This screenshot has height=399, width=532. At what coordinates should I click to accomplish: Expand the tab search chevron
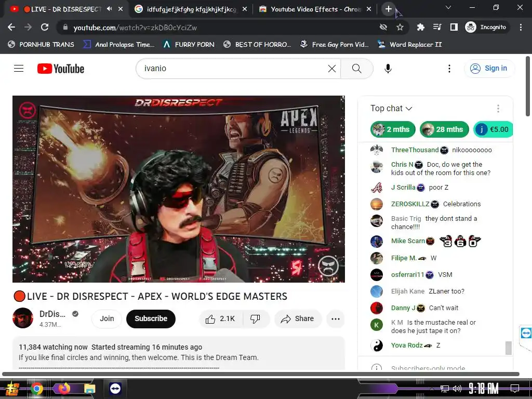click(448, 7)
